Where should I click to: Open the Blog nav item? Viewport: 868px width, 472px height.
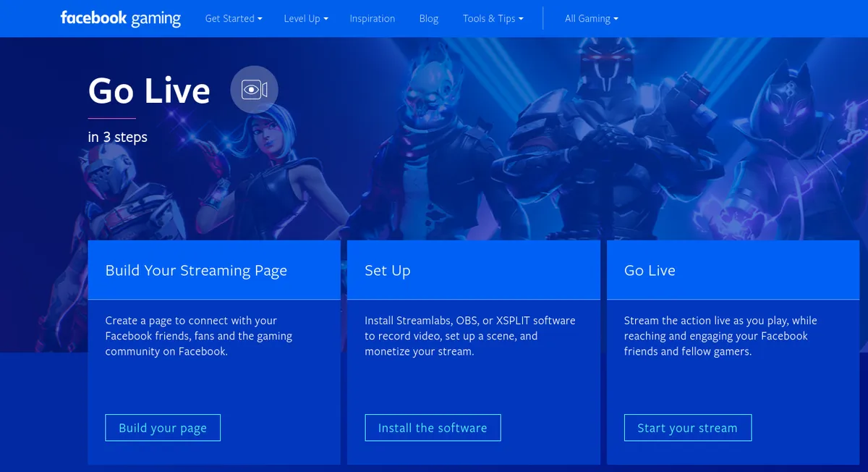point(428,19)
